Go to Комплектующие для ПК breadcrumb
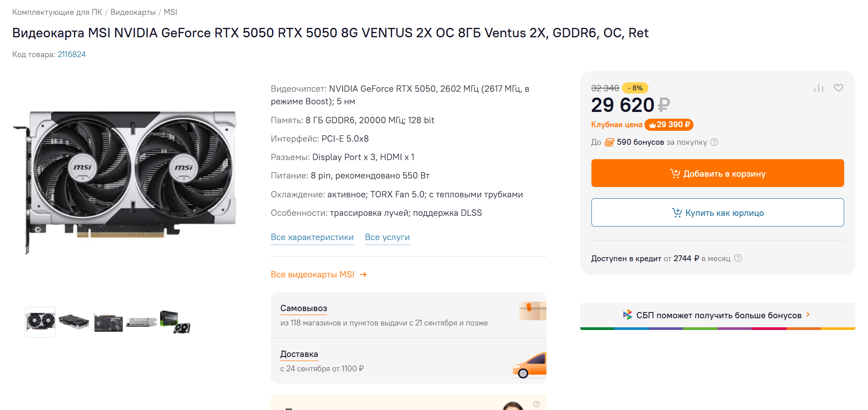 [x=57, y=12]
